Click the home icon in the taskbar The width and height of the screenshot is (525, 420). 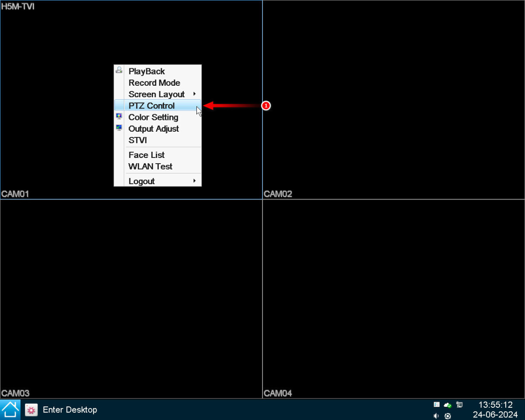pos(10,409)
